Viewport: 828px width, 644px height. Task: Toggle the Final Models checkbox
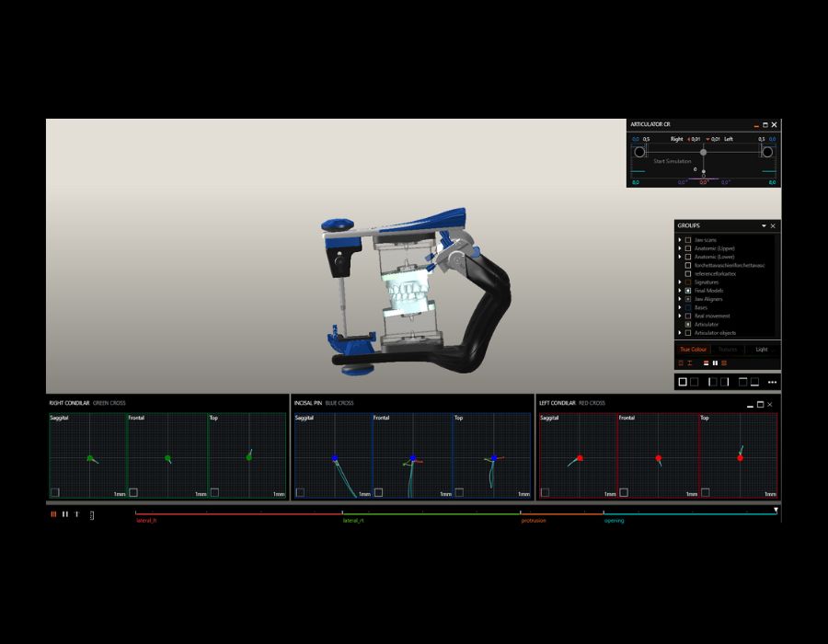[x=688, y=291]
